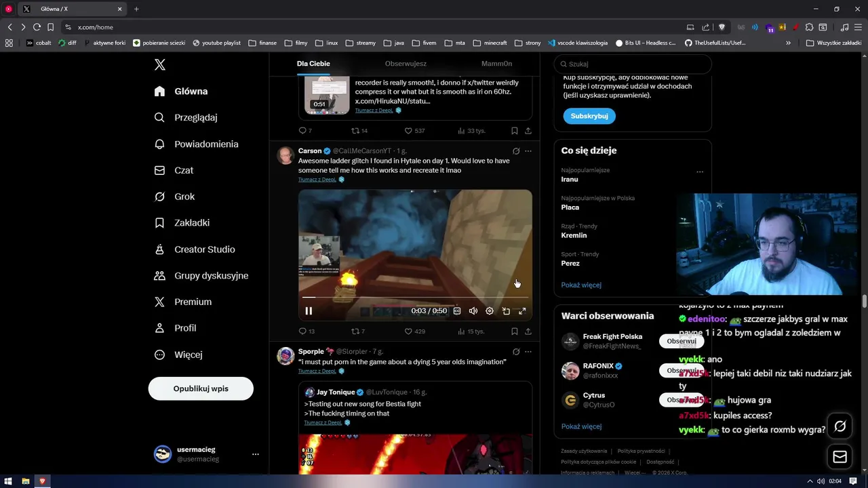Viewport: 868px width, 488px height.
Task: Open Premium from the sidebar
Action: point(182,302)
